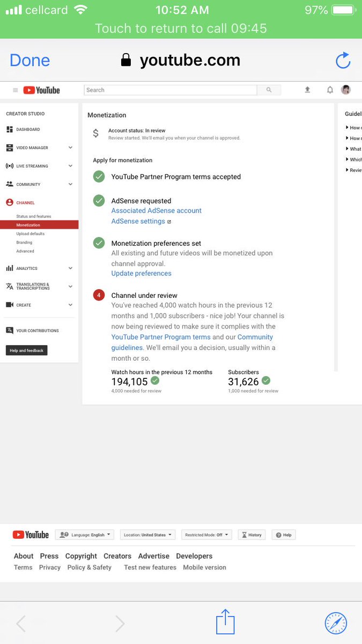Screen dimensions: 362x644
Task: Expand Analytics chevron
Action: click(x=70, y=268)
